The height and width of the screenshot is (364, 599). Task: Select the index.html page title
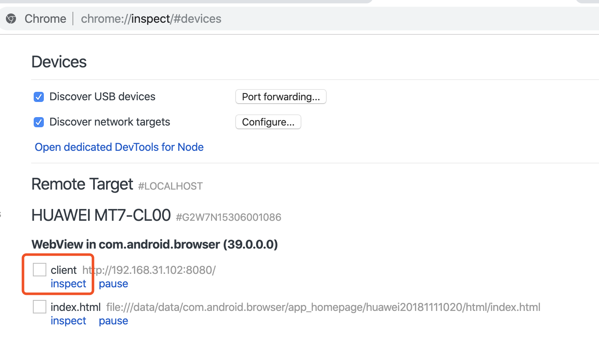tap(76, 307)
